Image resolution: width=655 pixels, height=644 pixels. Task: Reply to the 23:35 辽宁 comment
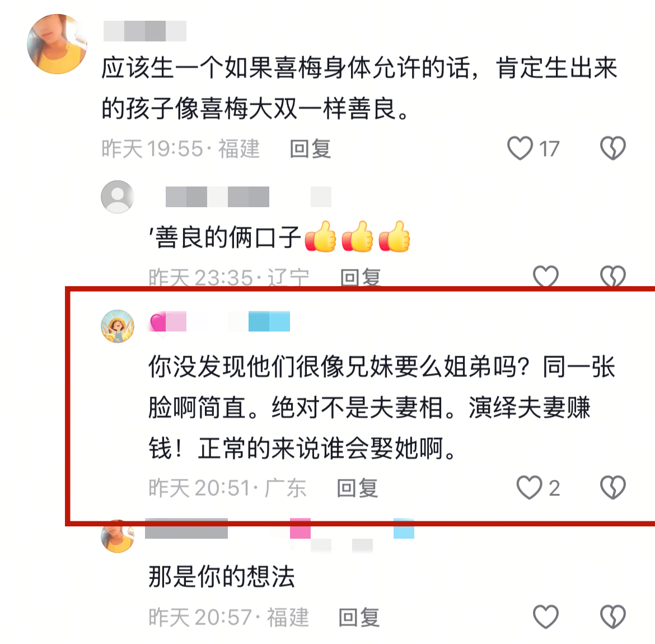point(360,278)
